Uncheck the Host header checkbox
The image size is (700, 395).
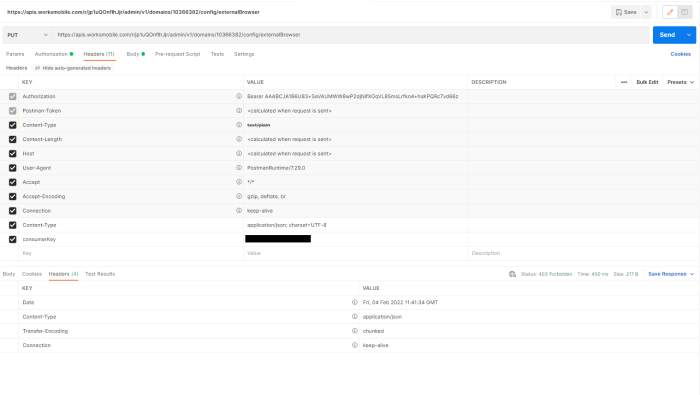point(12,154)
